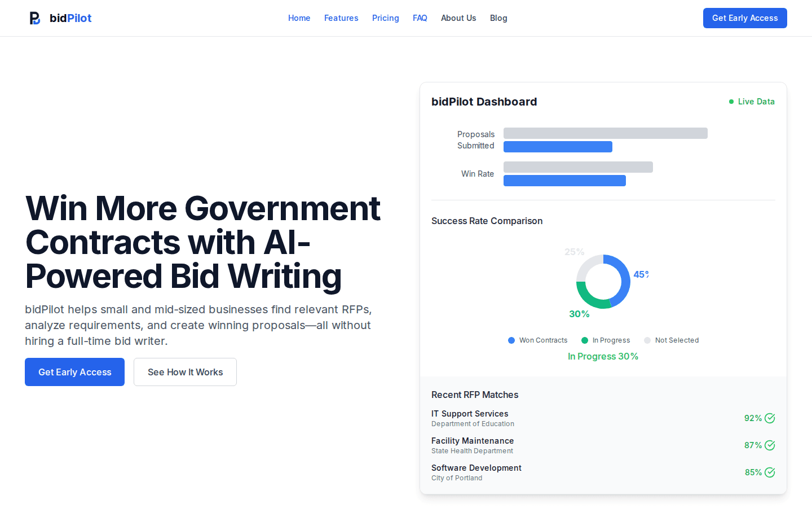Viewport: 812px width, 508px height.
Task: Click the green In Progress legend dot
Action: tap(585, 340)
